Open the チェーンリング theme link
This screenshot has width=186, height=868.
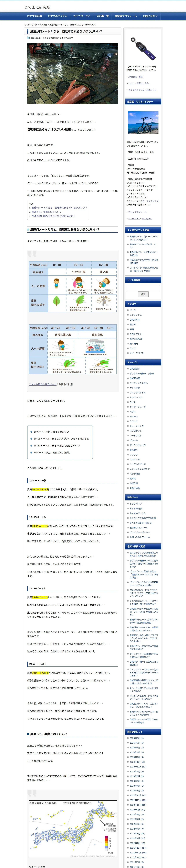(137, 426)
